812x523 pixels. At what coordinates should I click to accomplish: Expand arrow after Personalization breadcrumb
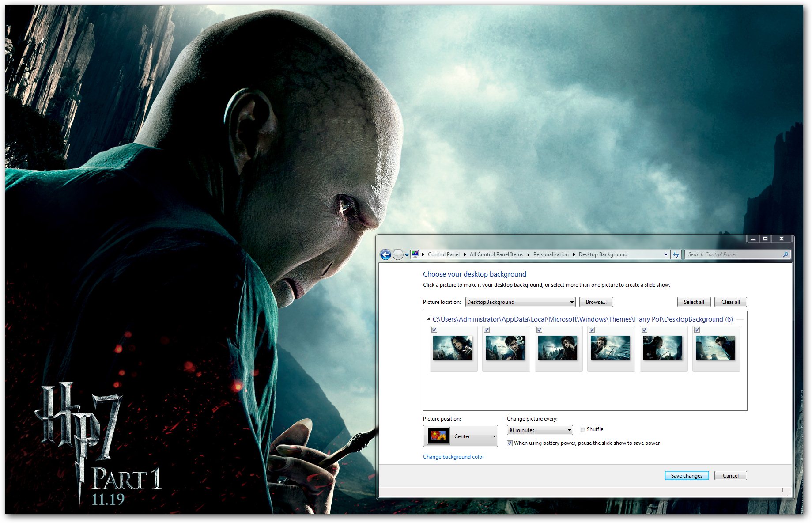(574, 254)
